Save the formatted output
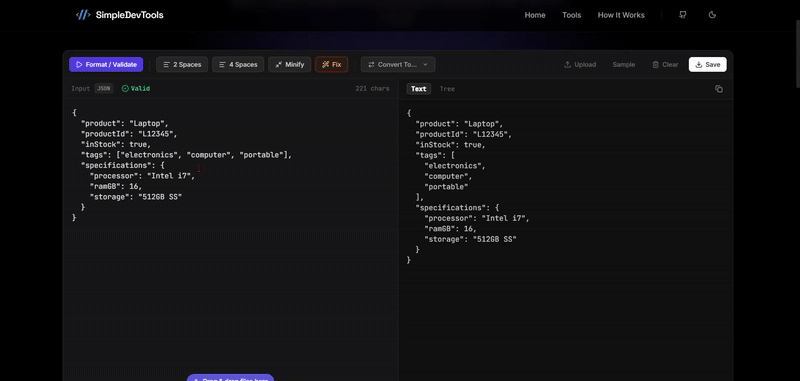Image resolution: width=800 pixels, height=381 pixels. [x=708, y=64]
